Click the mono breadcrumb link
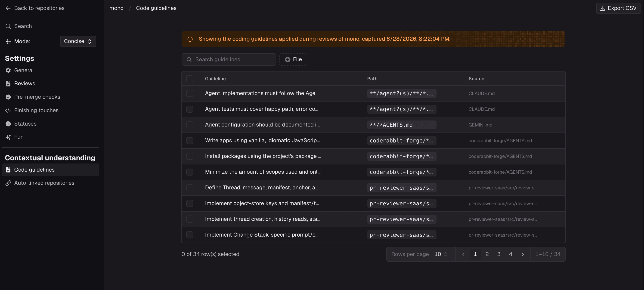 [117, 8]
